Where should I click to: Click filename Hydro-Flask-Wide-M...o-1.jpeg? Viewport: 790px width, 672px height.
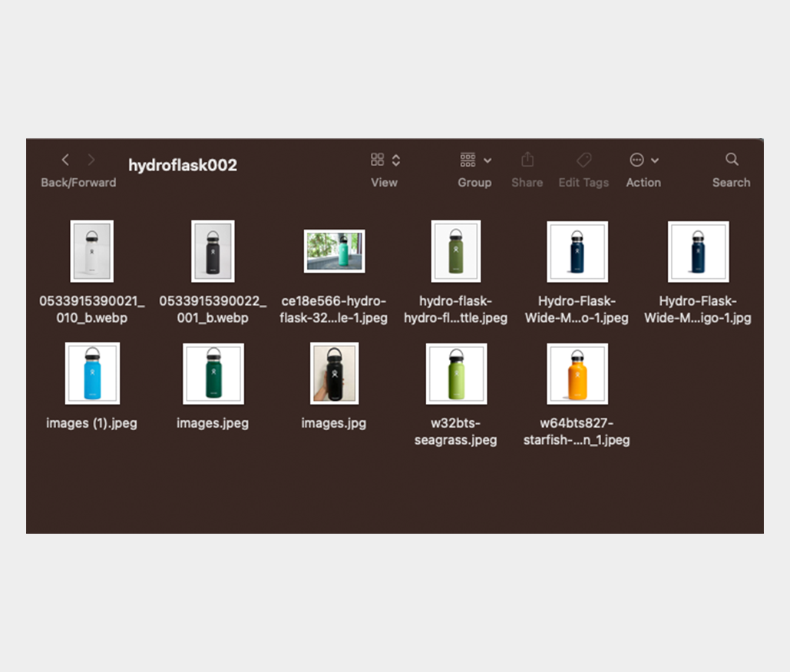(x=577, y=310)
